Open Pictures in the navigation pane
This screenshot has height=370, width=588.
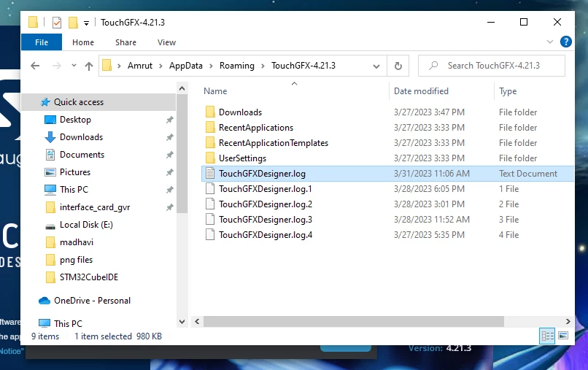point(75,172)
